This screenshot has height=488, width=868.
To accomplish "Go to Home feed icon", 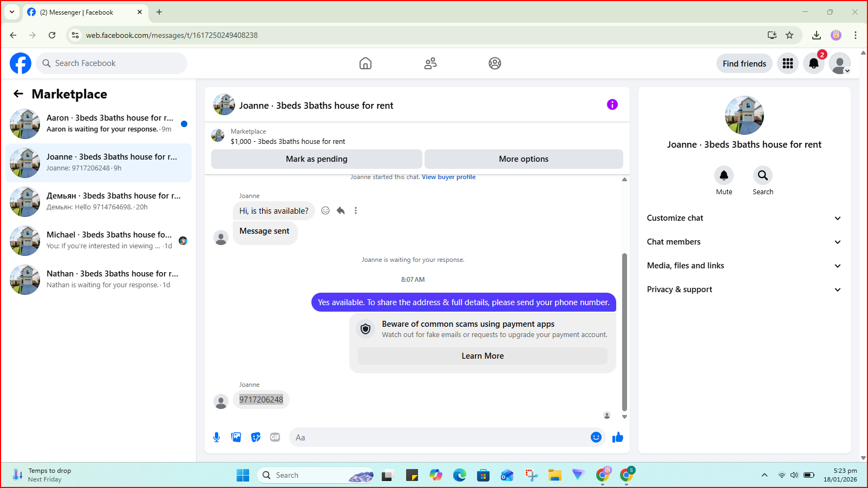I will point(366,63).
